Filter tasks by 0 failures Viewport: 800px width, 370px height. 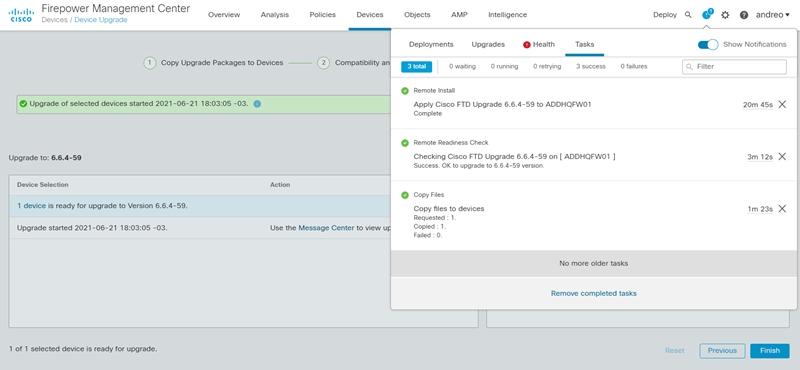pos(634,66)
